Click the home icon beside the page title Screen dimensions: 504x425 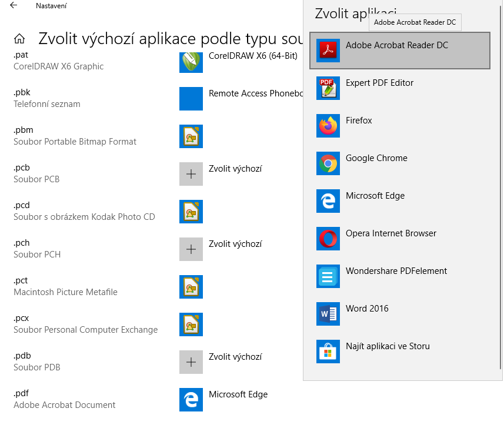(19, 39)
